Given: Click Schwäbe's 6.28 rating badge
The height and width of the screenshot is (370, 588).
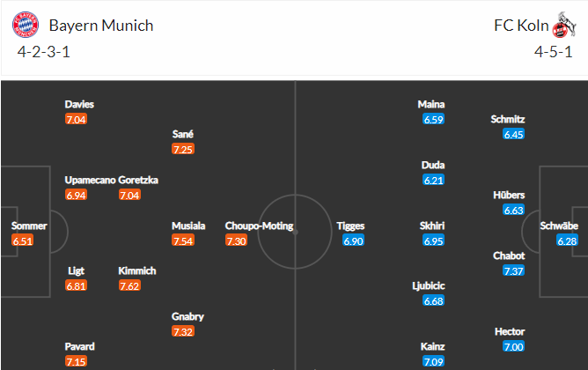Looking at the screenshot, I should (567, 240).
